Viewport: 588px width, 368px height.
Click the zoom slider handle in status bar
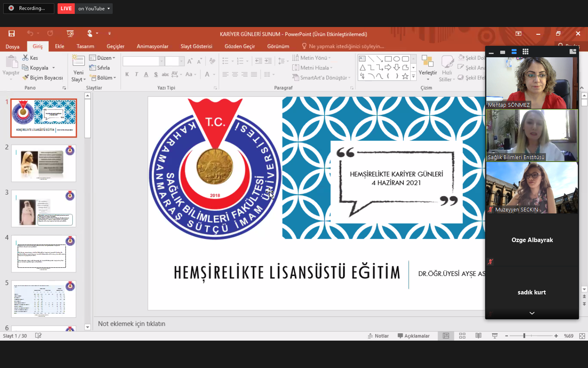[x=524, y=336]
